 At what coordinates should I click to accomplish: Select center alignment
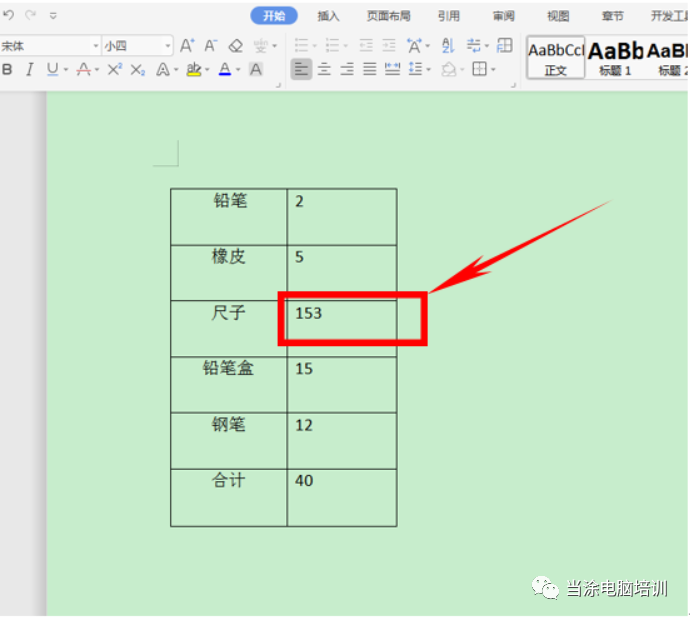pyautogui.click(x=324, y=69)
